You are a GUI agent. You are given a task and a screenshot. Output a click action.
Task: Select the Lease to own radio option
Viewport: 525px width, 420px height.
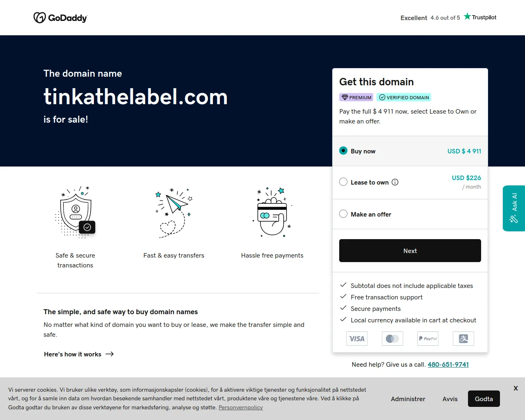pos(343,182)
